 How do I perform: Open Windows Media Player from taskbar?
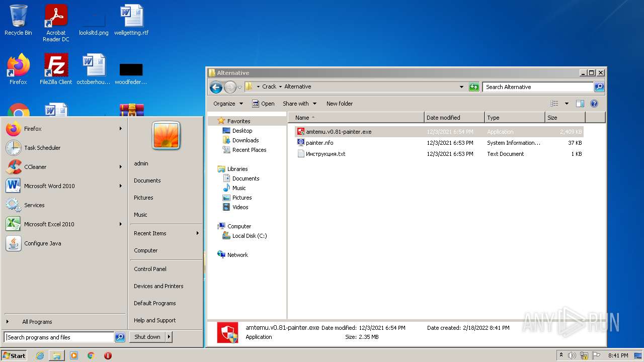pos(74,355)
